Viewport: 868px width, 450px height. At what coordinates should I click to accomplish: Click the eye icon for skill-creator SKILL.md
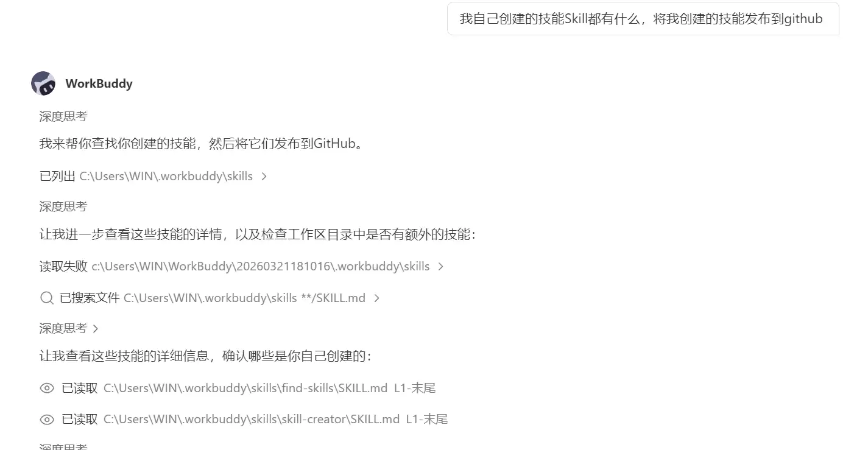pos(47,419)
